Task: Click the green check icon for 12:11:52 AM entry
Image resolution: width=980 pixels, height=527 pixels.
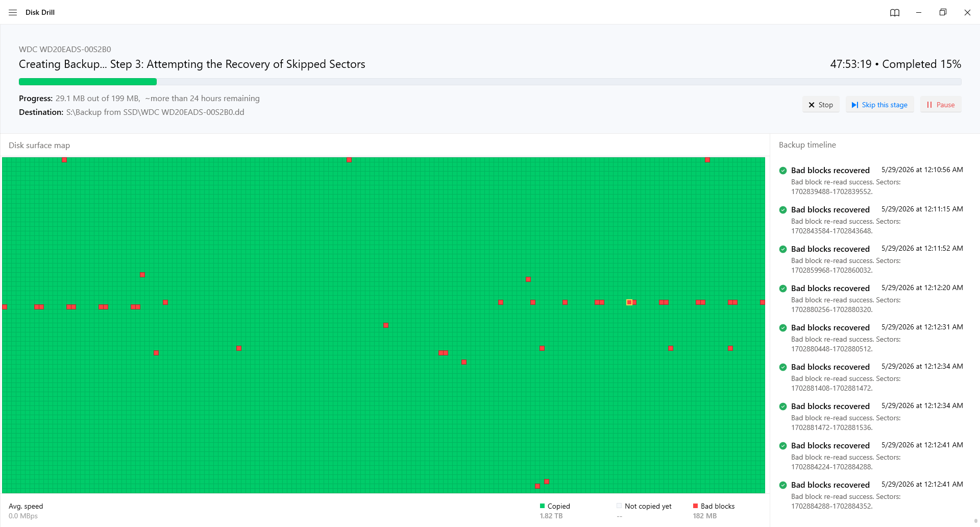Action: [783, 249]
